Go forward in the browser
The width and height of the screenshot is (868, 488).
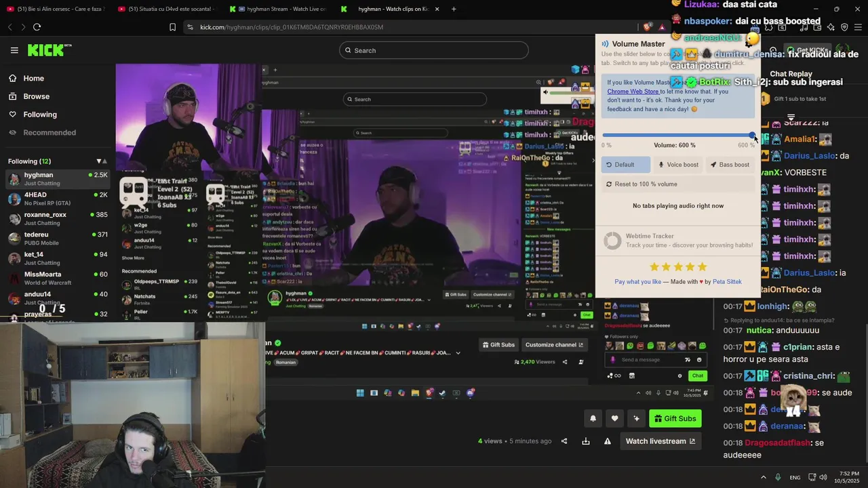tap(23, 27)
